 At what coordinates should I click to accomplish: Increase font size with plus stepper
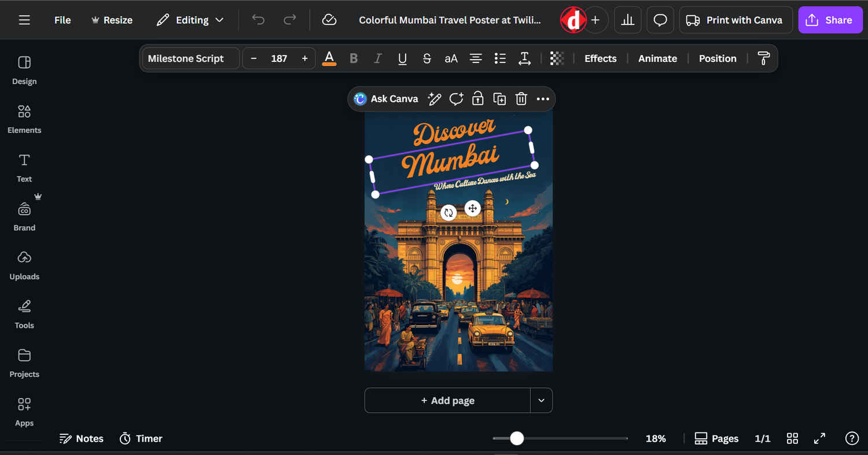(x=304, y=58)
